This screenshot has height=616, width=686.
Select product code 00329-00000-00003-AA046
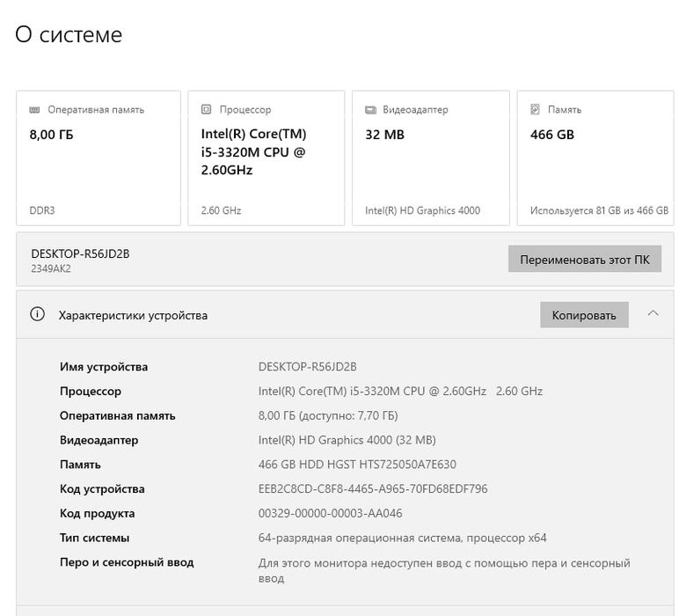point(331,513)
